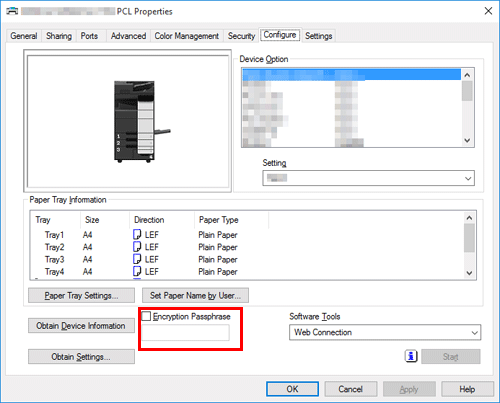This screenshot has width=500, height=403.
Task: Click the Device Option scrollbar thumb
Action: click(467, 91)
